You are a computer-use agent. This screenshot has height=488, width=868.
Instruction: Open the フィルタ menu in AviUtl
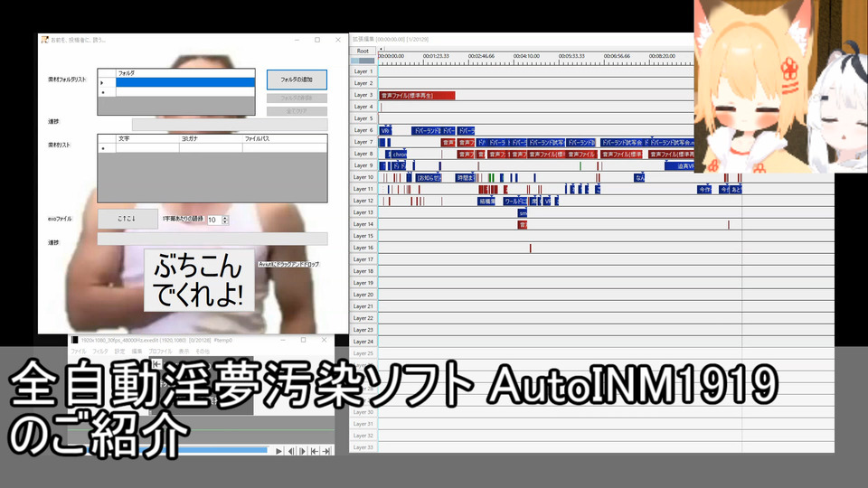[100, 352]
